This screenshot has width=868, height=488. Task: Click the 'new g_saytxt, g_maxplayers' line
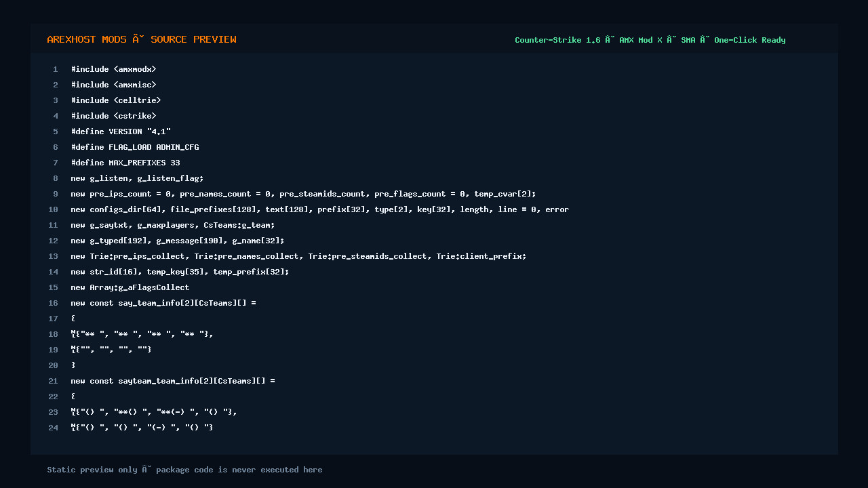[173, 225]
